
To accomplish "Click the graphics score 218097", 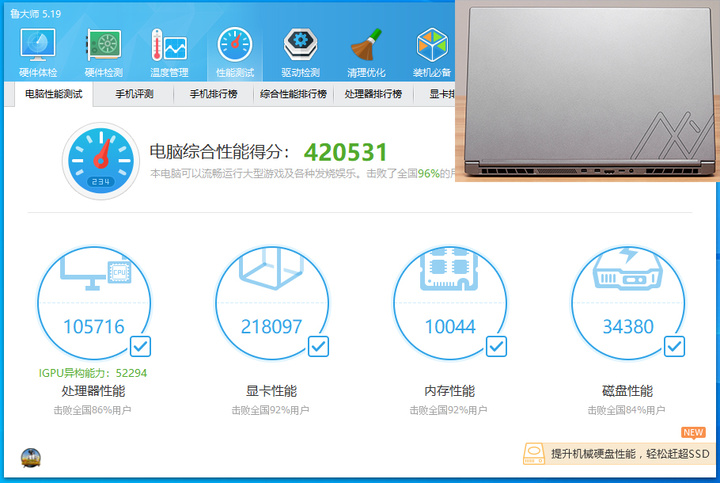I will 272,327.
